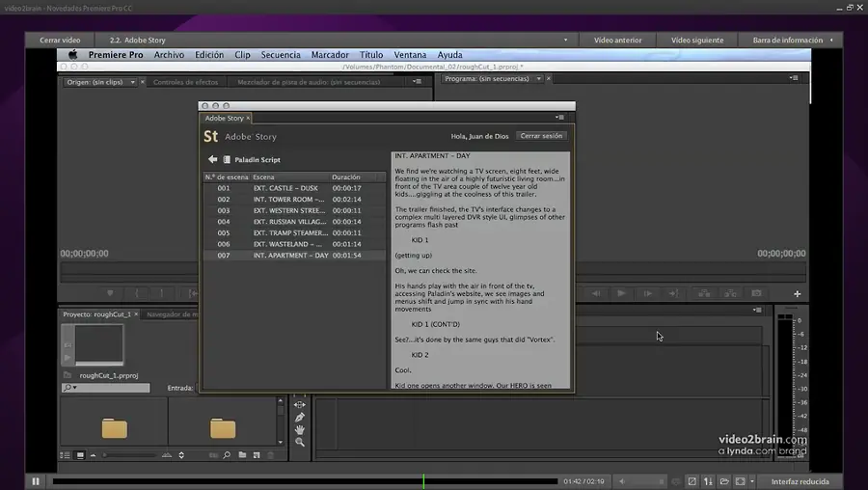Select scene 001 EXT. CASTLE – DUSK
Viewport: 868px width, 490px height.
tap(294, 188)
